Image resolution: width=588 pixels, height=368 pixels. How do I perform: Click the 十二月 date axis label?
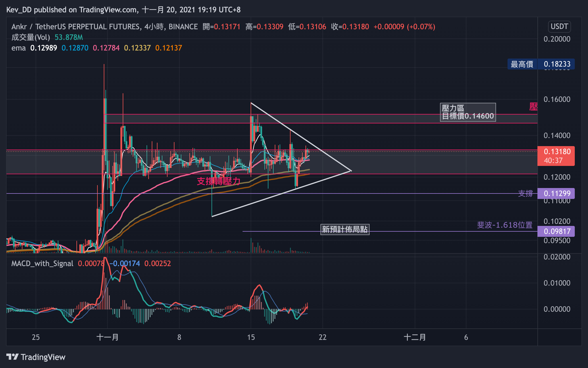pyautogui.click(x=415, y=337)
